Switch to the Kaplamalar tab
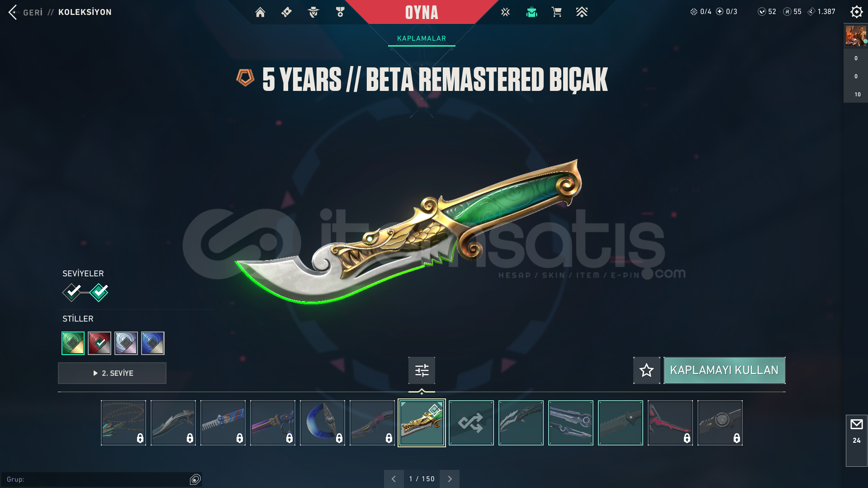868x488 pixels. [x=422, y=38]
